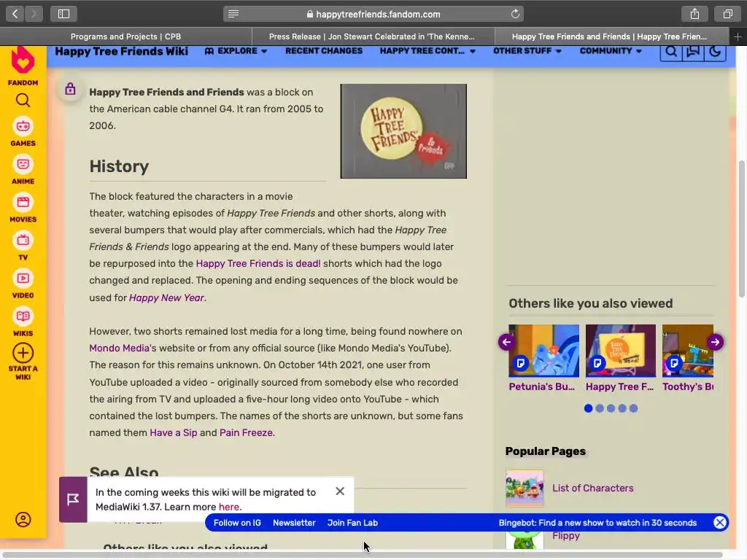Screen dimensions: 747x560
Task: Open Anime in Fandom sidebar
Action: tap(23, 169)
